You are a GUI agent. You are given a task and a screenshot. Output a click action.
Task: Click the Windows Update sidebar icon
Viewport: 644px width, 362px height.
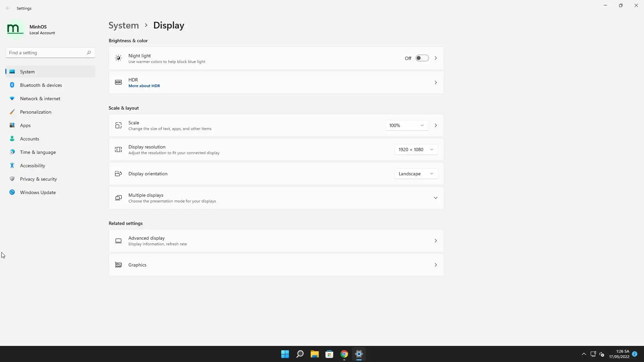pos(12,192)
